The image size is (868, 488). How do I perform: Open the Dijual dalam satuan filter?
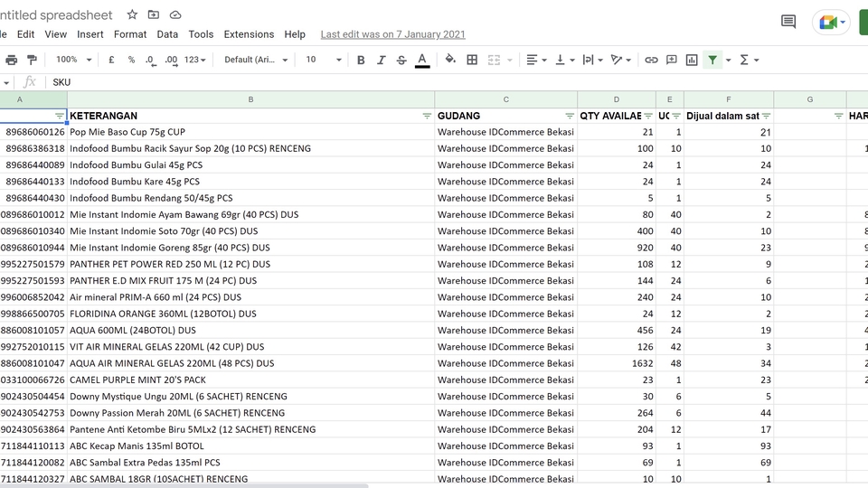pyautogui.click(x=766, y=116)
